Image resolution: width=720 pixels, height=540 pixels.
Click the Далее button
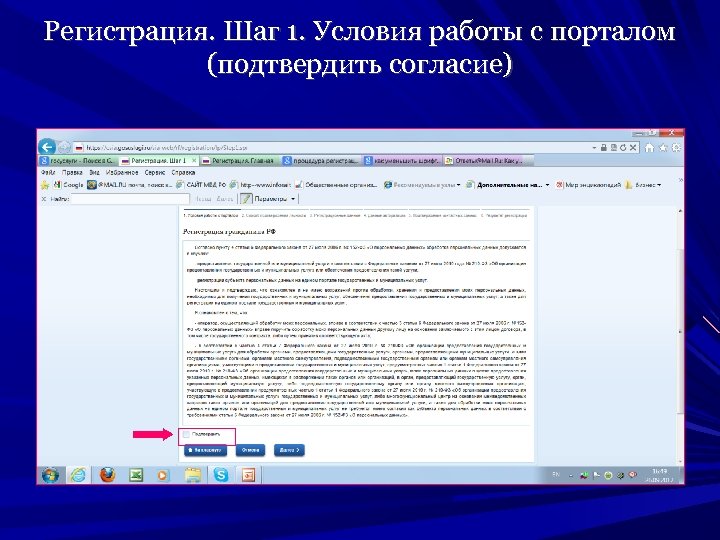coord(289,450)
